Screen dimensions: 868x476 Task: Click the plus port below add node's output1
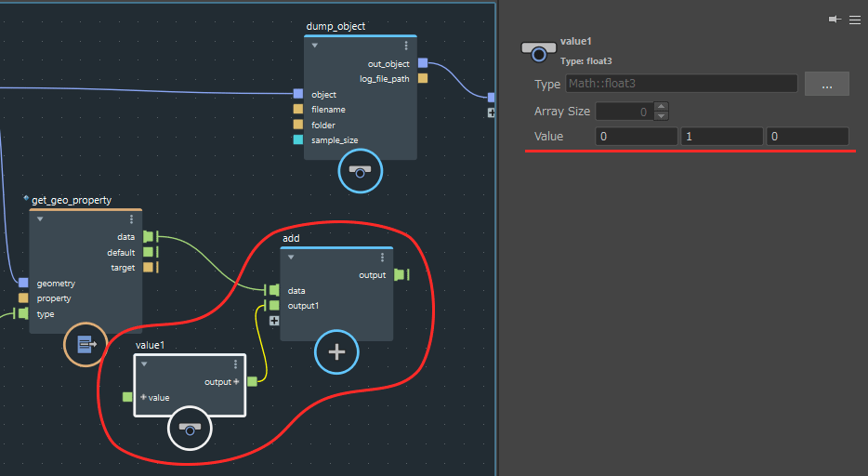(x=274, y=321)
